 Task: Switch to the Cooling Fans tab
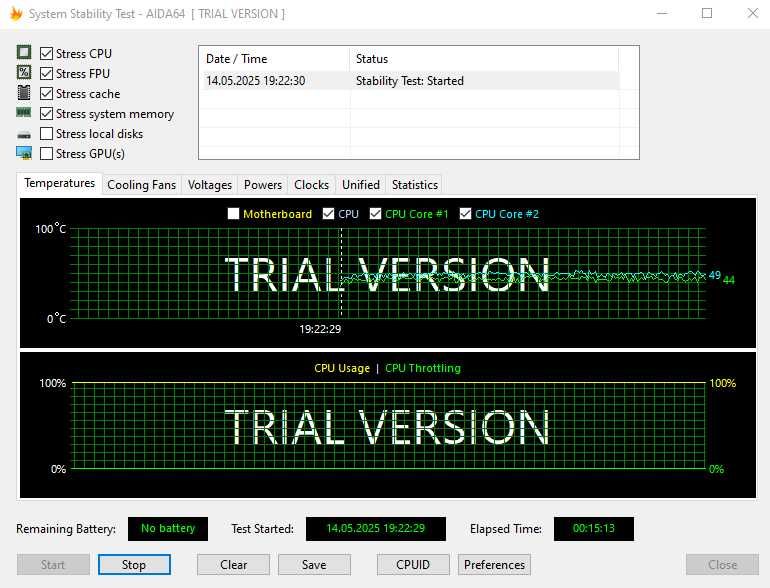point(141,185)
